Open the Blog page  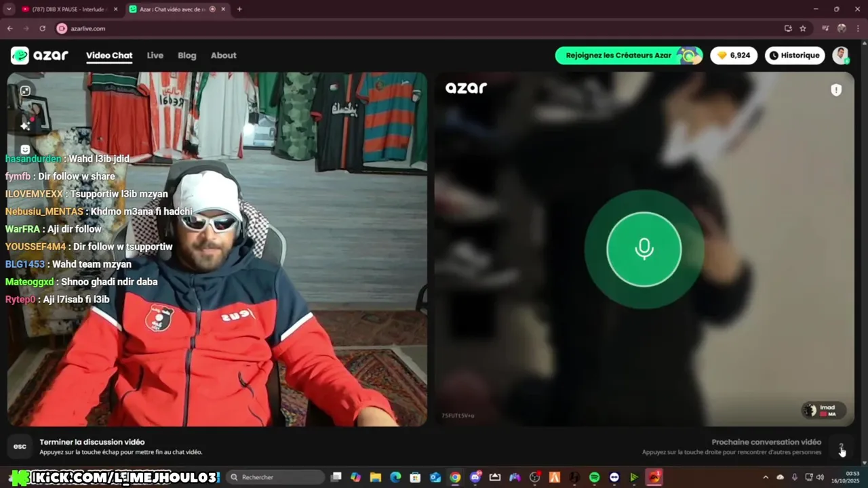click(187, 56)
